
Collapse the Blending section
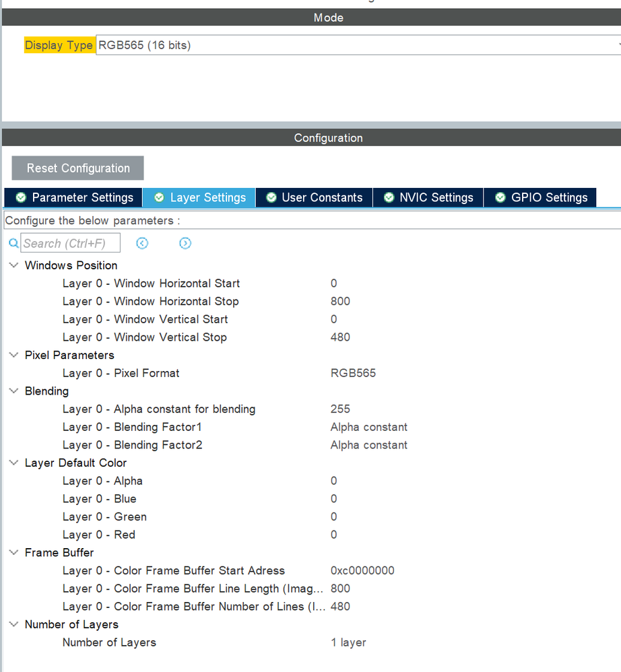(x=13, y=391)
